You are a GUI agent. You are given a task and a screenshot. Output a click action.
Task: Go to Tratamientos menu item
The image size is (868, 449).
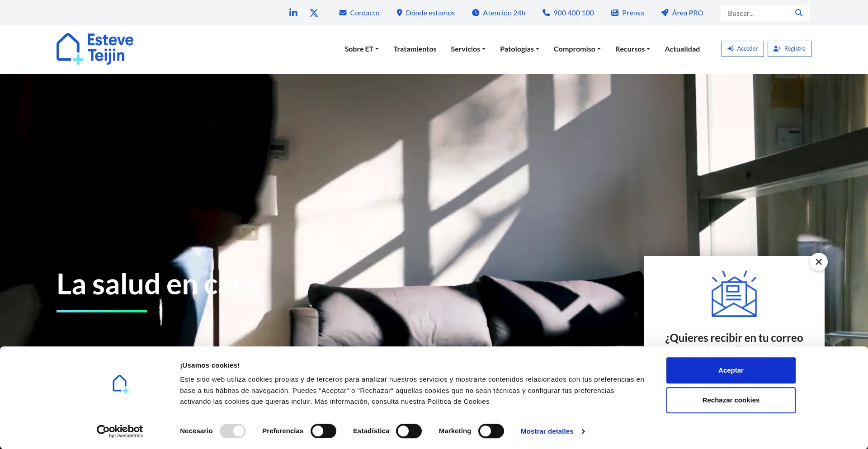[x=415, y=49]
